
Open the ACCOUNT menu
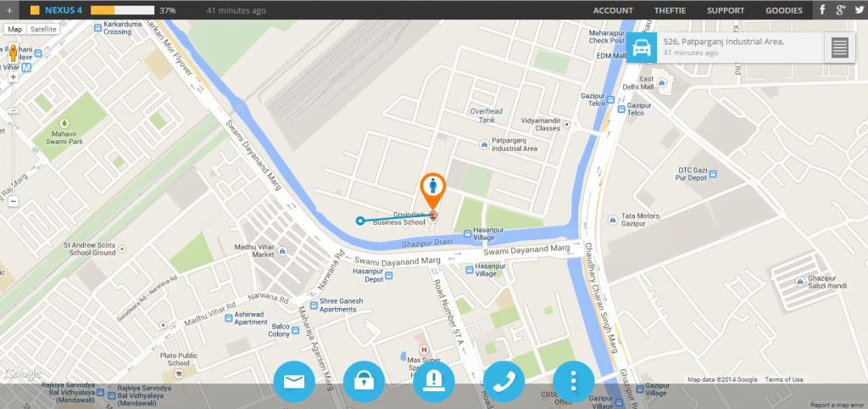click(613, 10)
